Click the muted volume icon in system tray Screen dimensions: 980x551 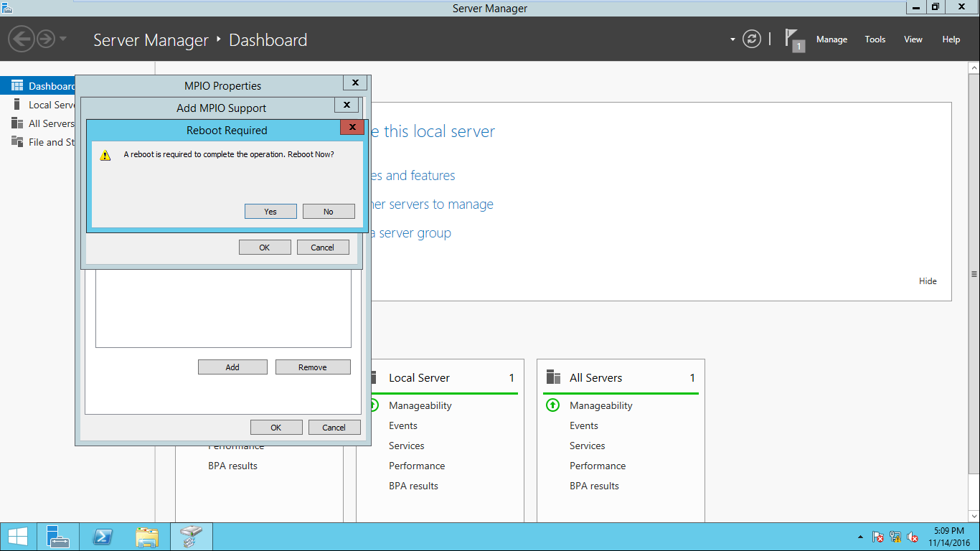pyautogui.click(x=912, y=536)
